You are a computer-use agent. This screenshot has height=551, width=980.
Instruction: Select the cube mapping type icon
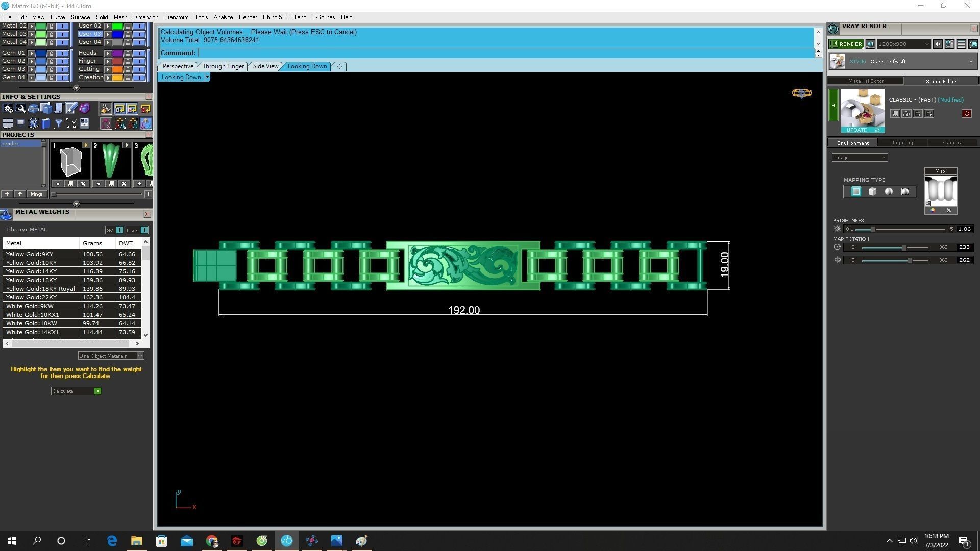[872, 192]
